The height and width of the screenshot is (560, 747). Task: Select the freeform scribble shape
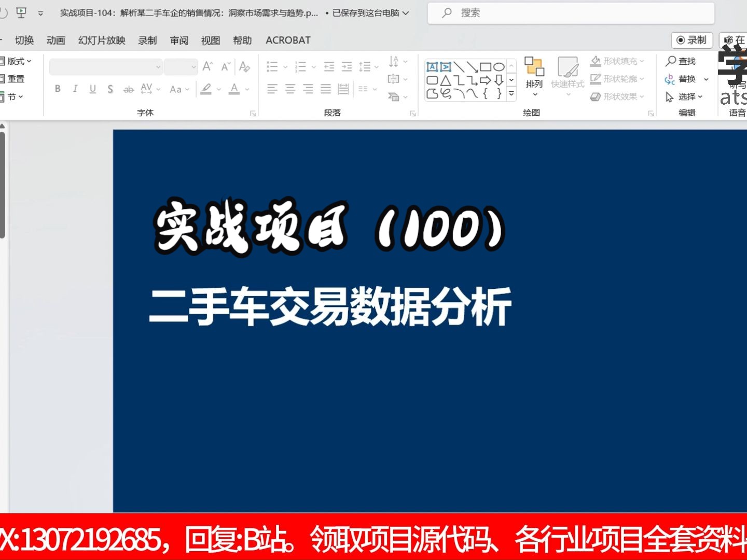(x=446, y=94)
